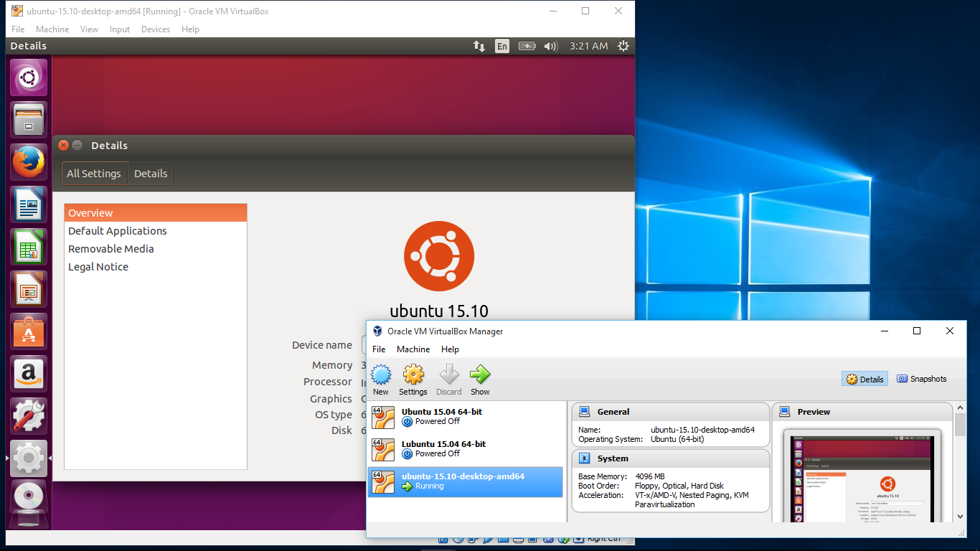This screenshot has width=980, height=551.
Task: Switch to the Snapshots view
Action: pyautogui.click(x=921, y=379)
